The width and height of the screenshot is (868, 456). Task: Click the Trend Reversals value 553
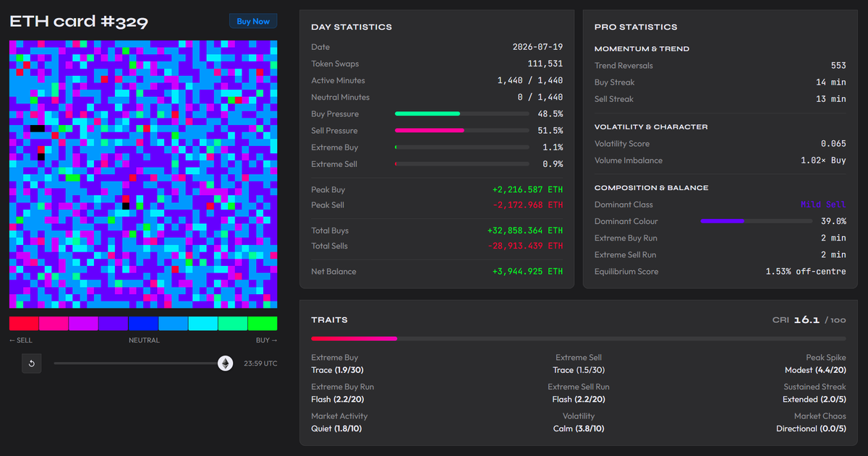coord(838,66)
